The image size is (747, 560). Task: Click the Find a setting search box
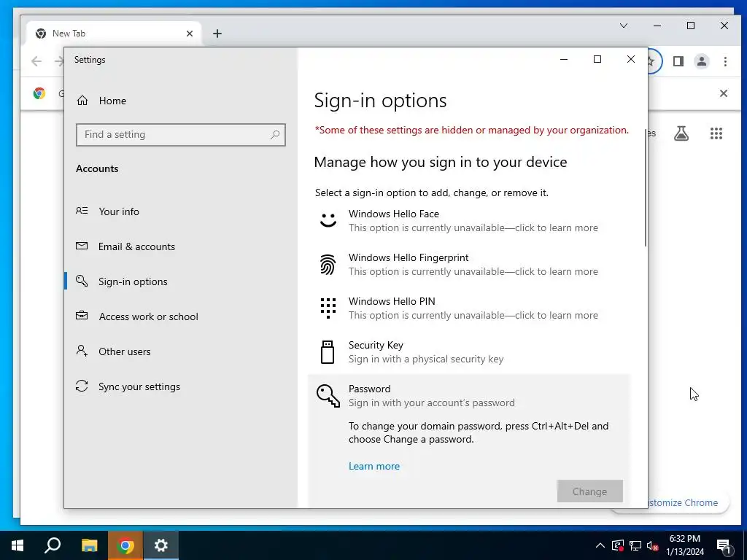pos(181,135)
